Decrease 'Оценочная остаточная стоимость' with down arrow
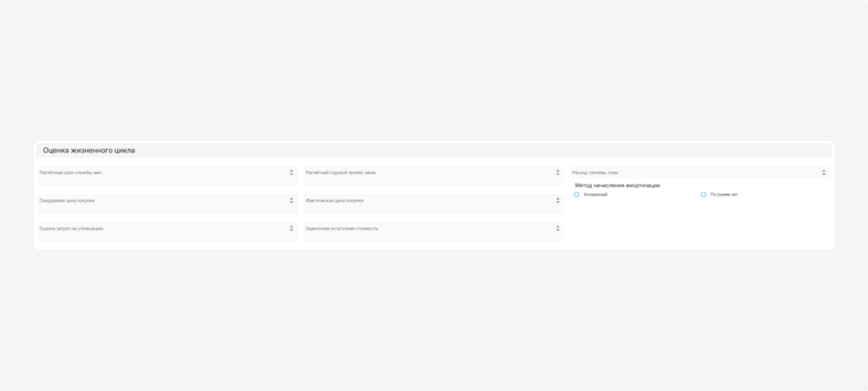 click(557, 231)
